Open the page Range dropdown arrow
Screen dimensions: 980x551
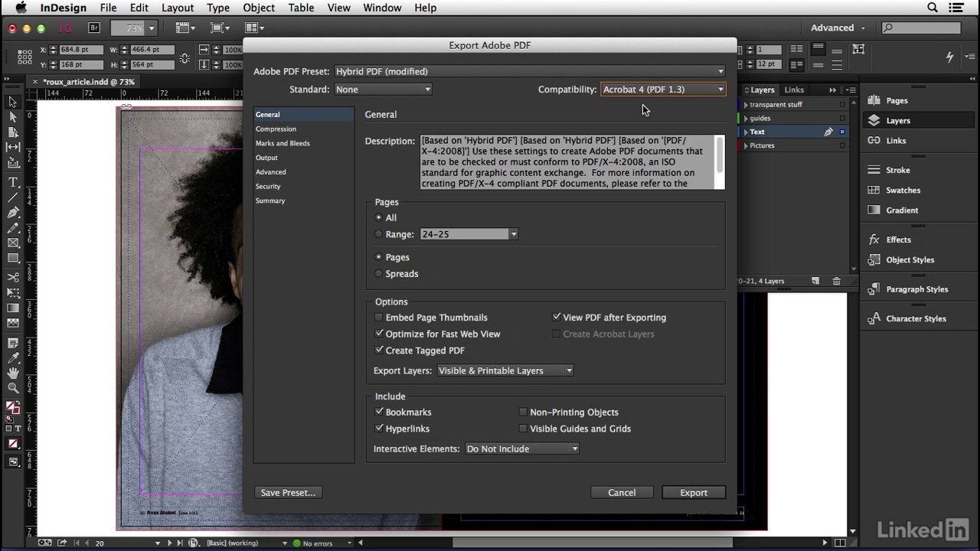[x=514, y=234]
